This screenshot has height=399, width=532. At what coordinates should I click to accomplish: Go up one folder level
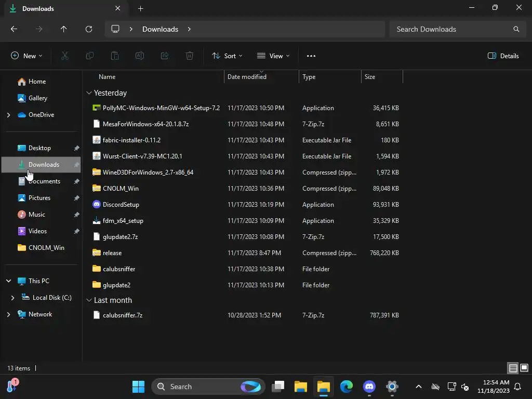tap(64, 29)
